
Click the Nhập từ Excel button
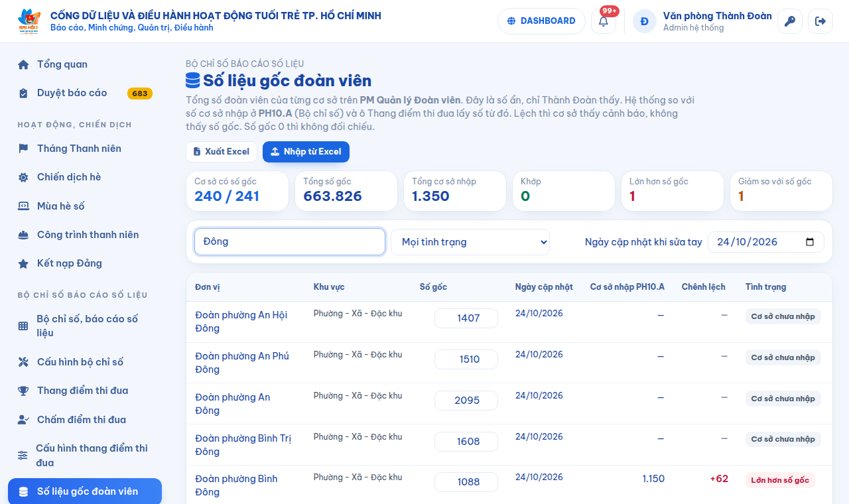click(x=306, y=152)
